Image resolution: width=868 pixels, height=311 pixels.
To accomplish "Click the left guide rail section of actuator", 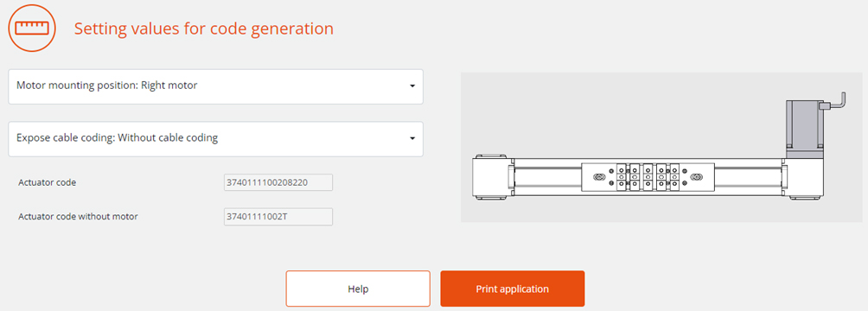I will (x=548, y=178).
